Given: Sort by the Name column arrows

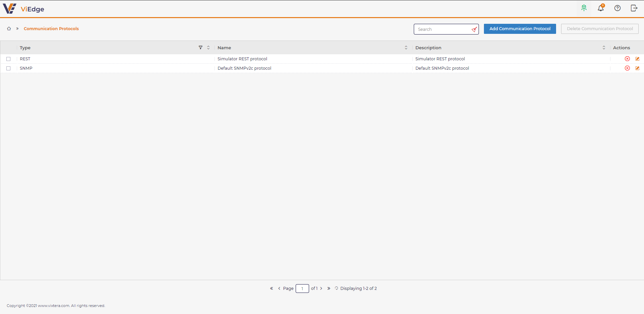Looking at the screenshot, I should tap(406, 48).
